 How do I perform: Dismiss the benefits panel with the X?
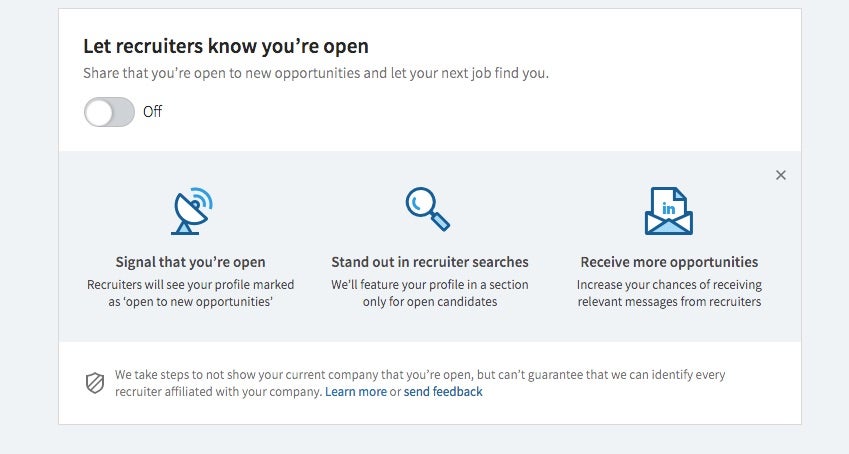pos(780,175)
